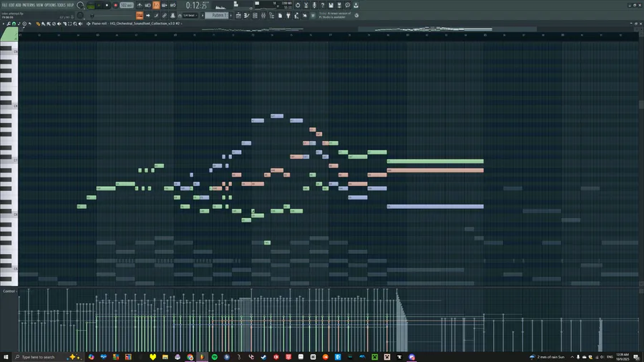Select the piano roll mute tool
The height and width of the screenshot is (362, 644).
(59, 24)
